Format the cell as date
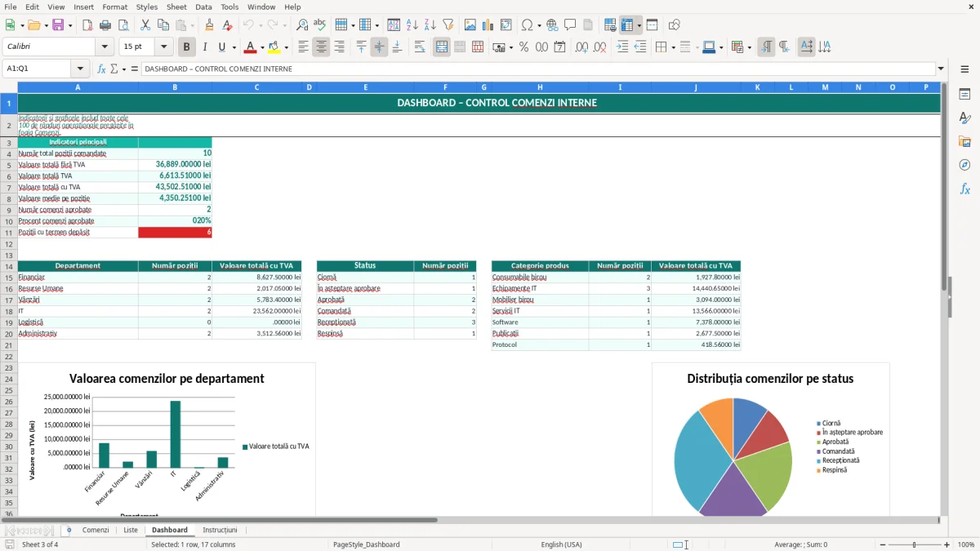 tap(559, 47)
